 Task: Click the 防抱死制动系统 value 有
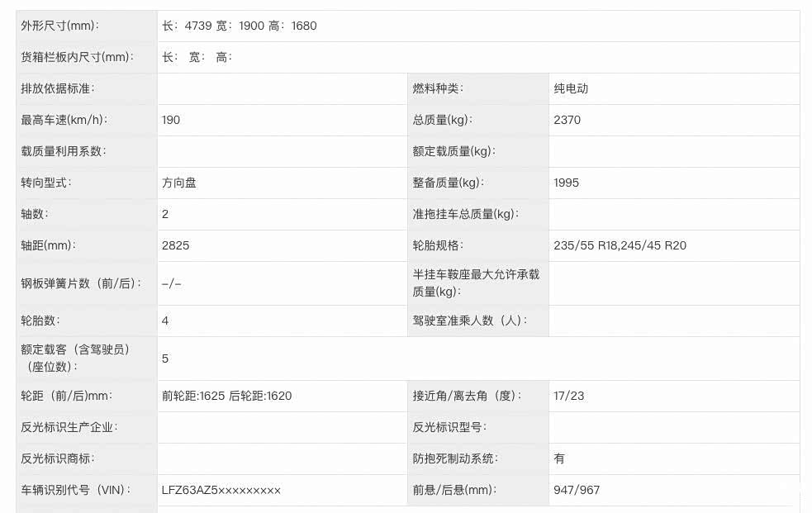[559, 458]
